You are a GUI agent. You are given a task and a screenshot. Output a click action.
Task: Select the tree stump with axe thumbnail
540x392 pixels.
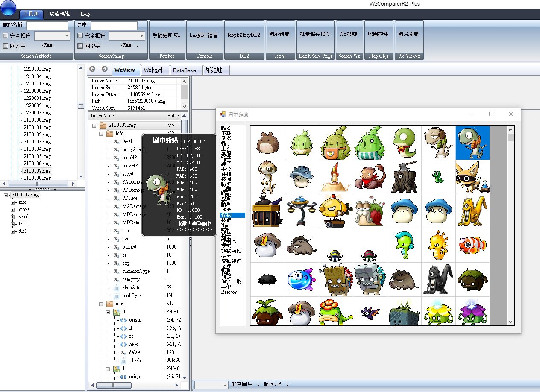tap(404, 177)
